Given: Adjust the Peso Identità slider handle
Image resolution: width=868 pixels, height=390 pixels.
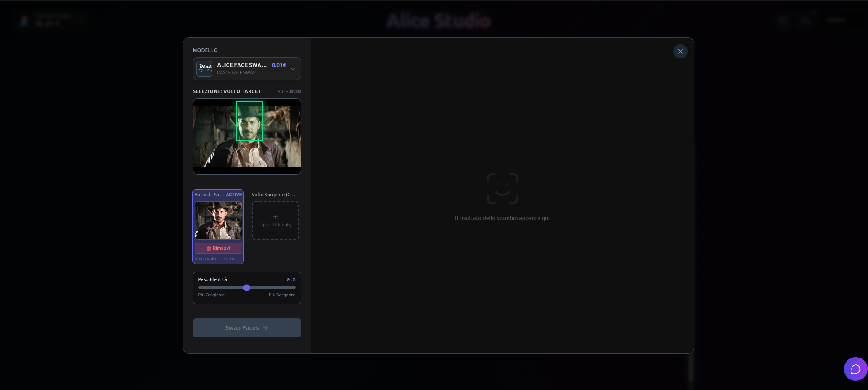Looking at the screenshot, I should (x=247, y=288).
